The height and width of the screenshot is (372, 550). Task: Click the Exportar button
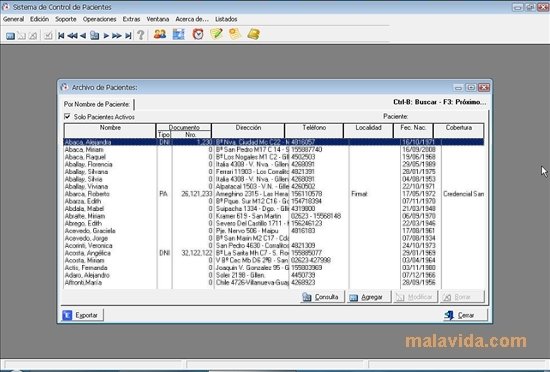click(83, 315)
